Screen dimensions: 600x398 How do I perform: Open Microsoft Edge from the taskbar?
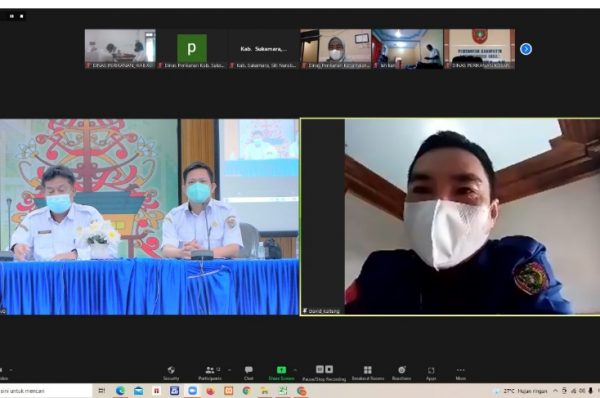pos(121,391)
